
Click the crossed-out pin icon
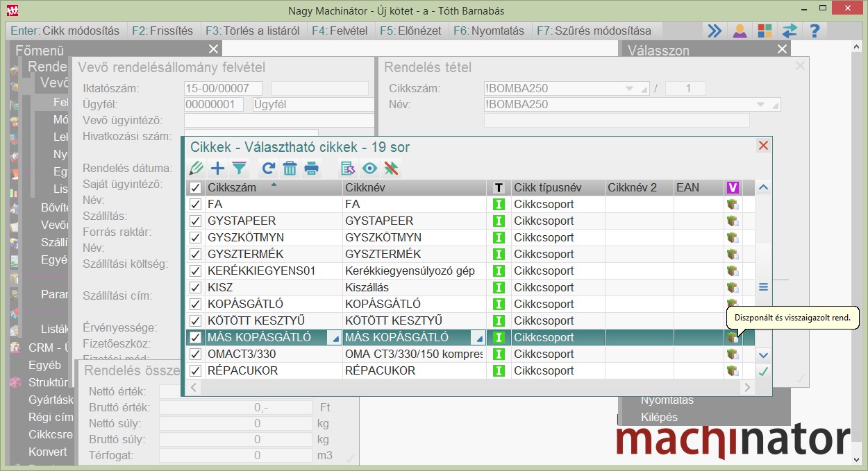(391, 168)
